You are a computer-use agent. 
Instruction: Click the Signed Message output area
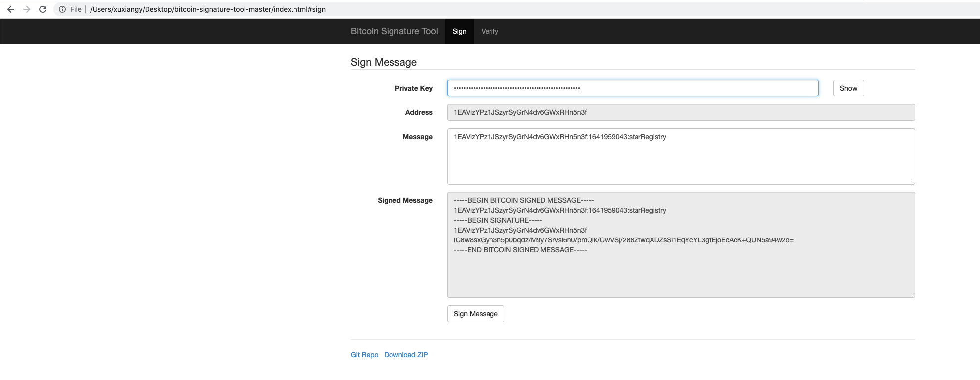681,245
